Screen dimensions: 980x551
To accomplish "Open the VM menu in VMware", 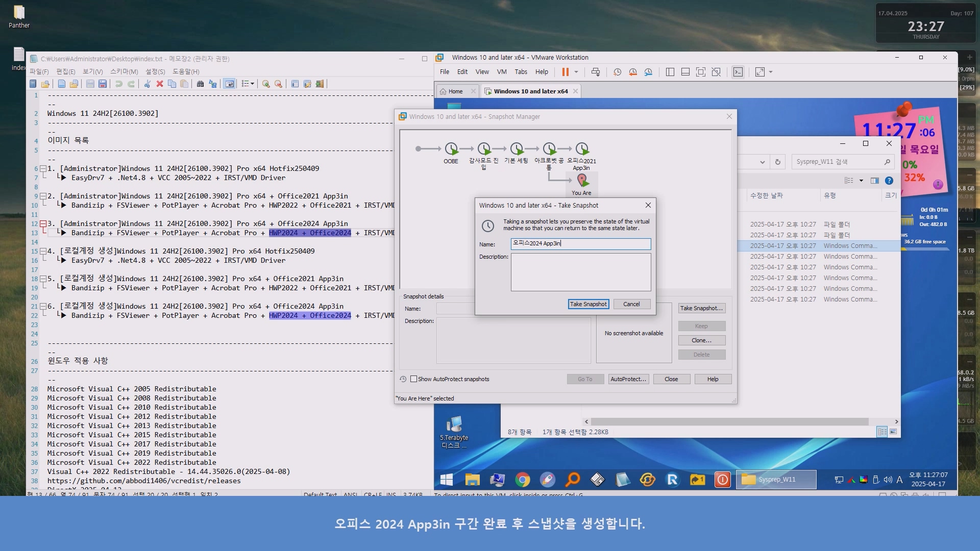I will 502,72.
